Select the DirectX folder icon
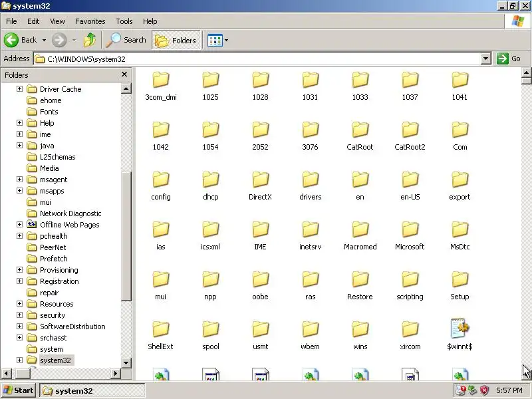 (x=260, y=180)
